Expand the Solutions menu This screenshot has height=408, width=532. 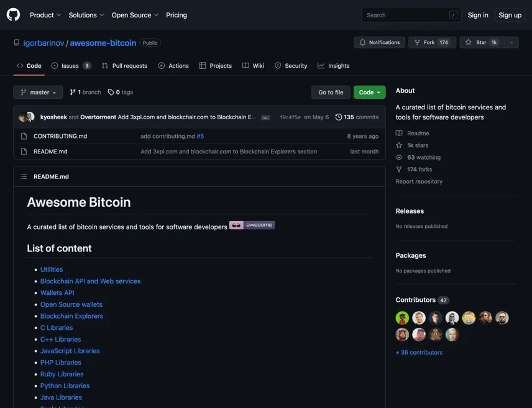point(86,15)
